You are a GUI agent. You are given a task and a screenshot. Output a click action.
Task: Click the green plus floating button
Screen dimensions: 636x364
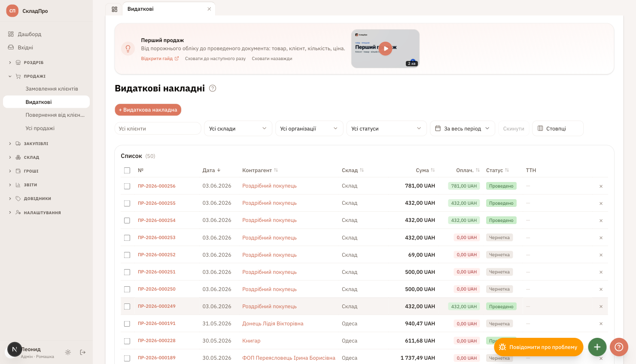click(x=597, y=347)
